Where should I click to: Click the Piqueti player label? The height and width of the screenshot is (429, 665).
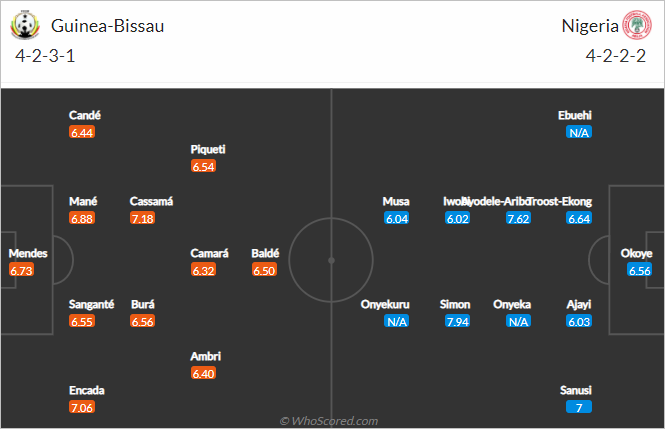point(208,149)
